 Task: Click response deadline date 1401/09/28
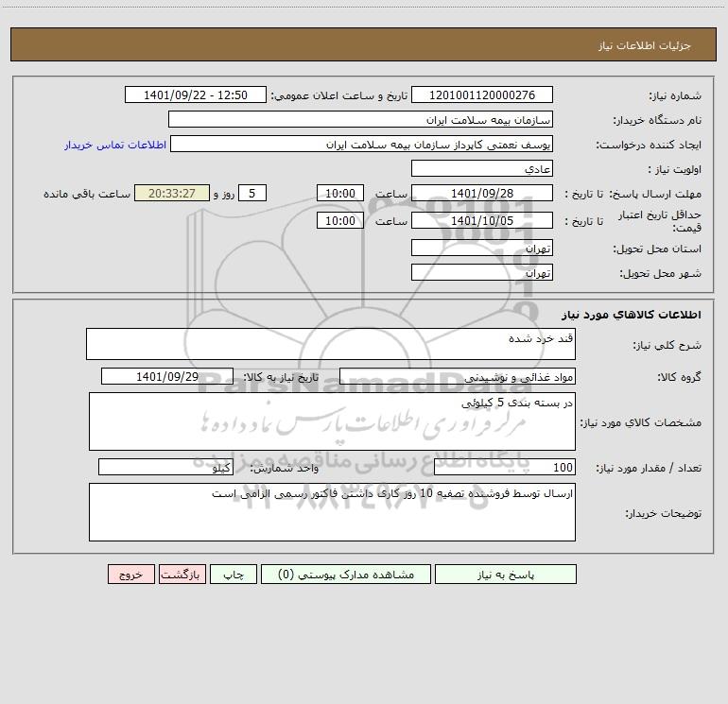click(482, 193)
